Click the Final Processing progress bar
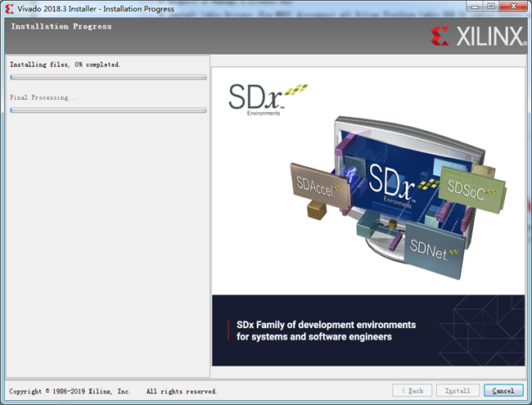532x405 pixels. coord(108,110)
